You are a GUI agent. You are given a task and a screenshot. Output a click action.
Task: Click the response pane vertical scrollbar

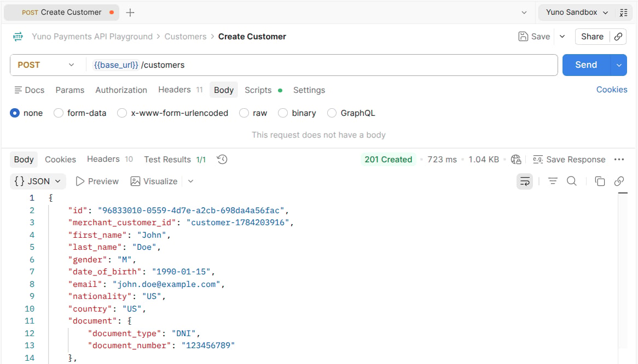coord(623,270)
